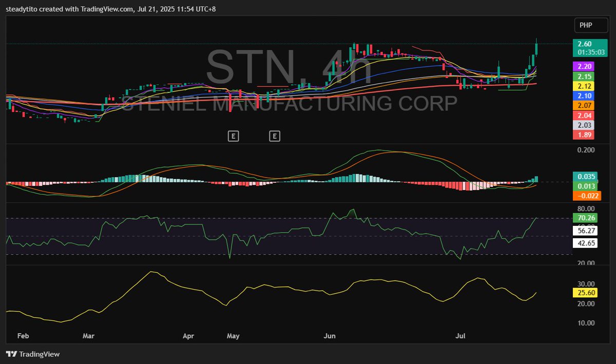Click the Jun label on time axis

tap(330, 336)
